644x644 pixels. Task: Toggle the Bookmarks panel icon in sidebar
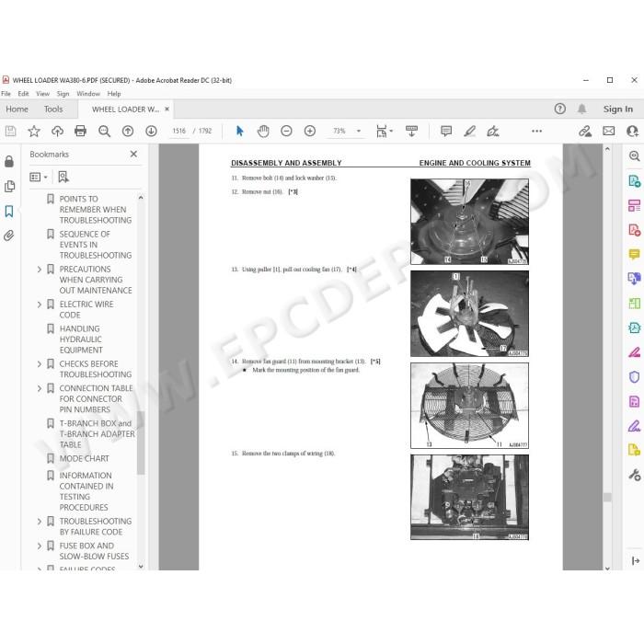(x=9, y=212)
